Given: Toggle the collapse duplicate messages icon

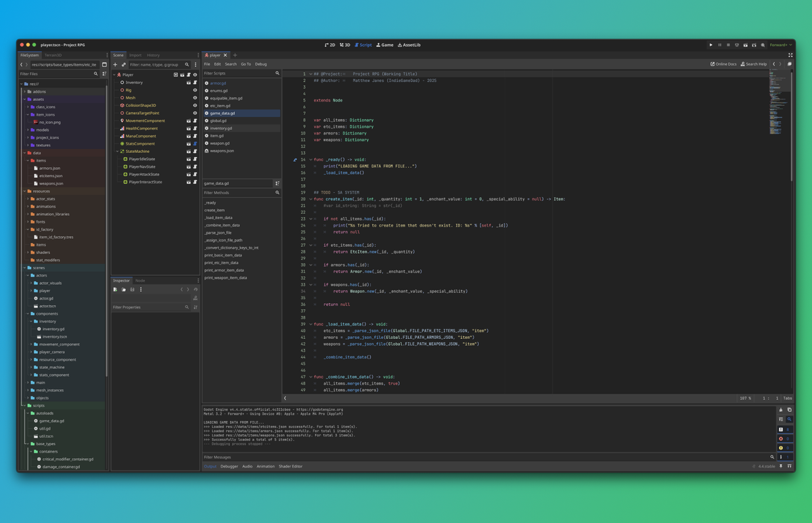Looking at the screenshot, I should coord(781,419).
